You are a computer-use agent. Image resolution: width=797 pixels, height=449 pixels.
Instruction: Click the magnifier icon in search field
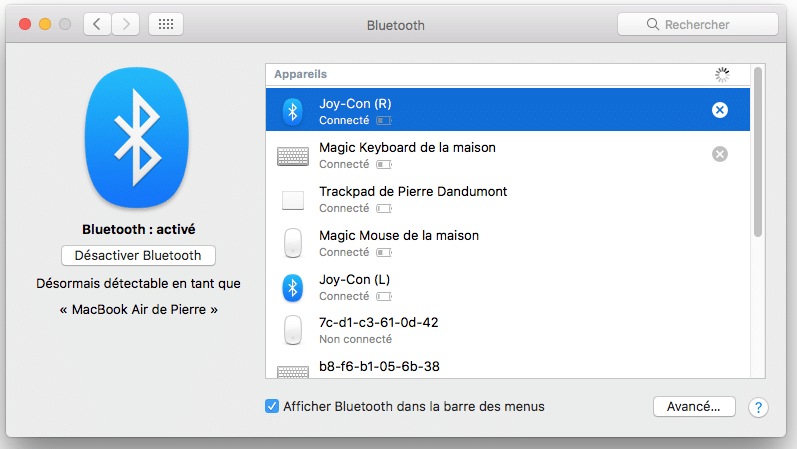point(653,24)
